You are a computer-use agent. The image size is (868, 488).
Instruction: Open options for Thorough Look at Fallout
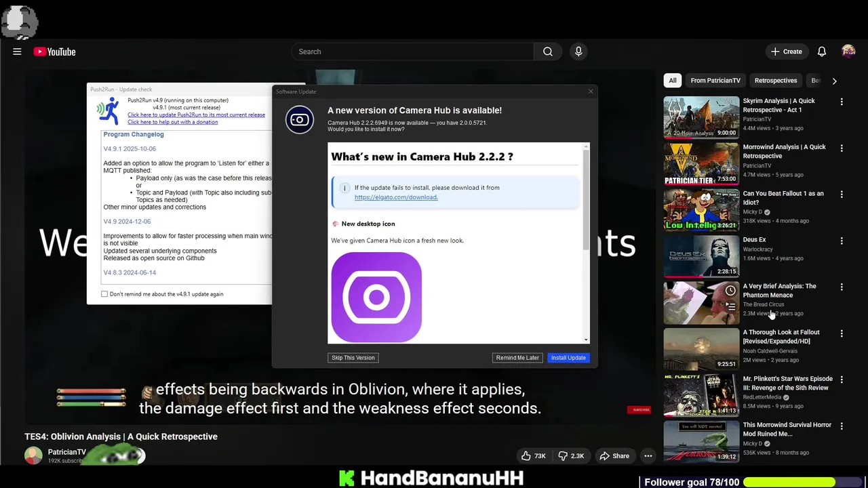click(x=842, y=333)
